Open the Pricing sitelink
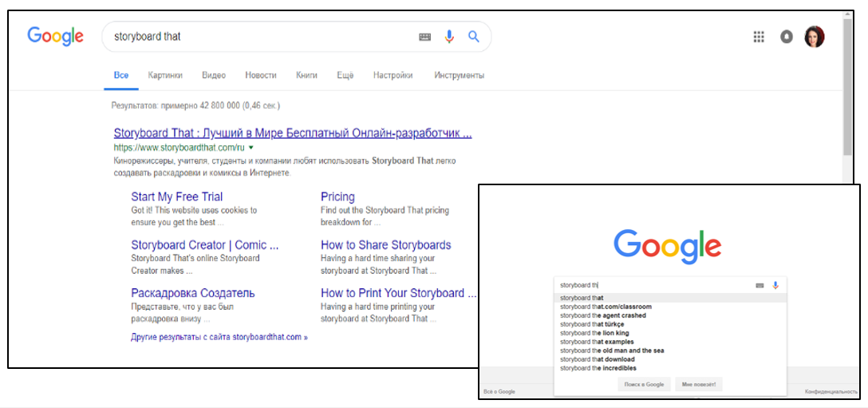This screenshot has height=408, width=868. pyautogui.click(x=337, y=196)
